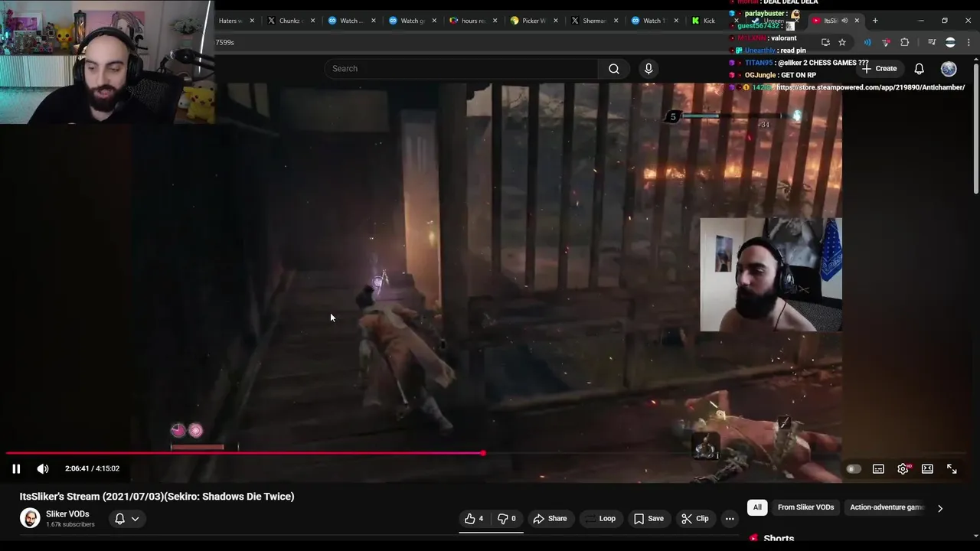Screen dimensions: 980x551
Task: Click into the YouTube Search field
Action: pyautogui.click(x=462, y=69)
